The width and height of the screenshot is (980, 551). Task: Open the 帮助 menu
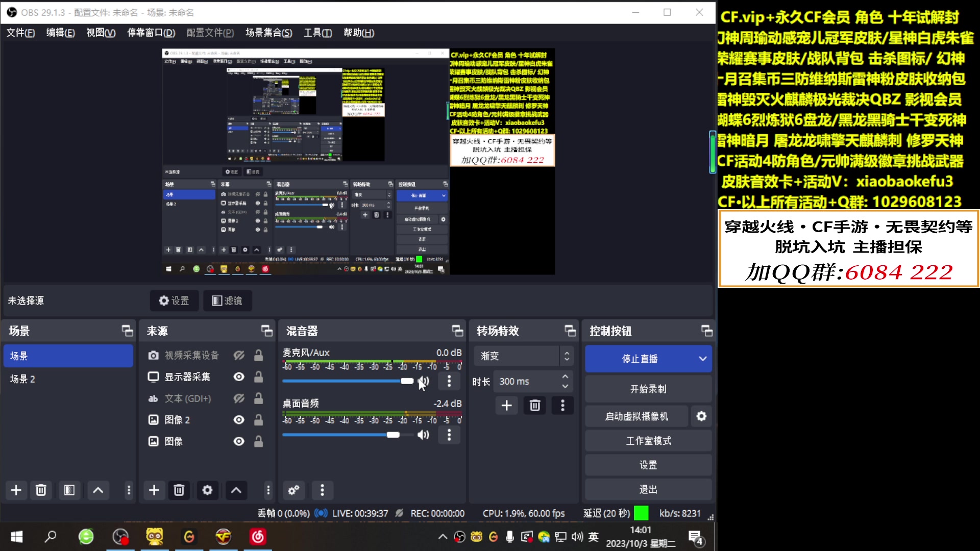(x=359, y=33)
